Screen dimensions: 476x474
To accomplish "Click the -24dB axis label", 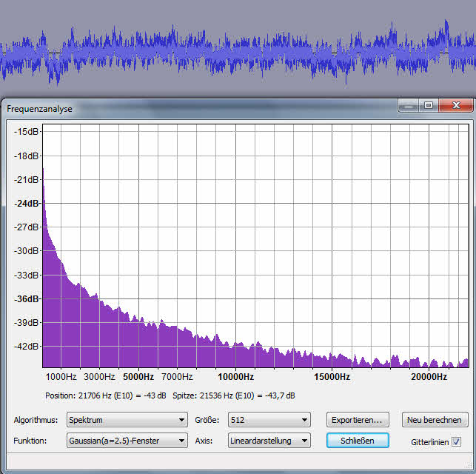I will pyautogui.click(x=26, y=203).
